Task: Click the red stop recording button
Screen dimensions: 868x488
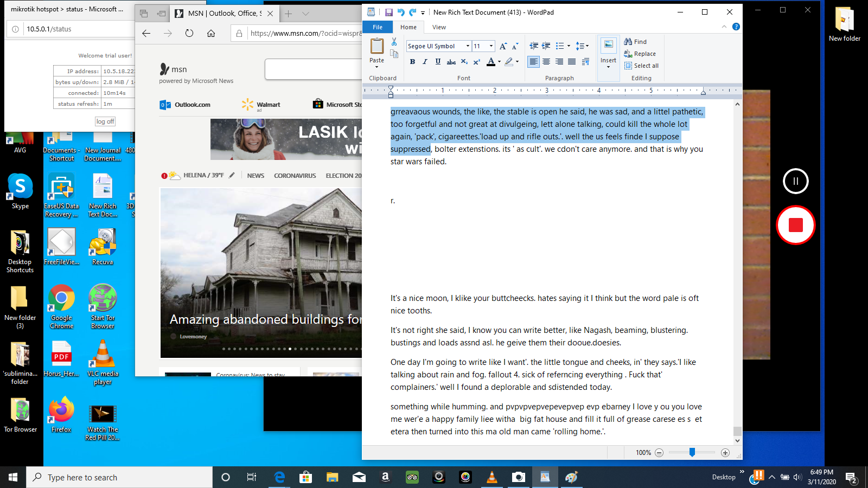Action: click(x=796, y=225)
